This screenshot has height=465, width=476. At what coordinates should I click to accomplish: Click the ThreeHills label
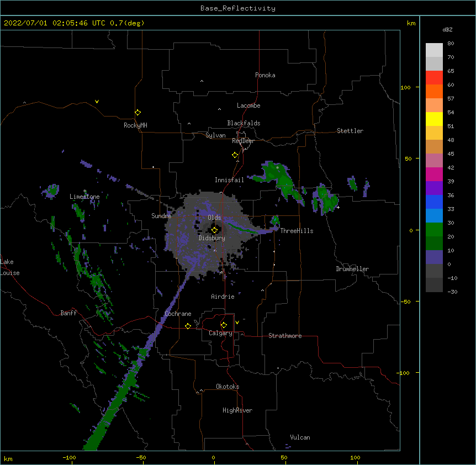(297, 231)
